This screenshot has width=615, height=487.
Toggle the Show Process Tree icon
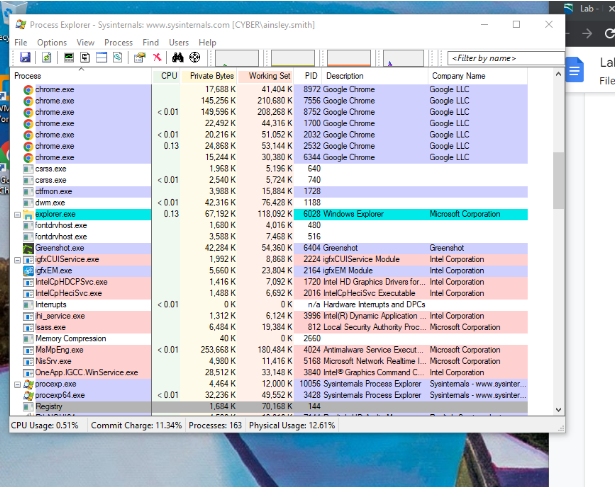[85, 58]
